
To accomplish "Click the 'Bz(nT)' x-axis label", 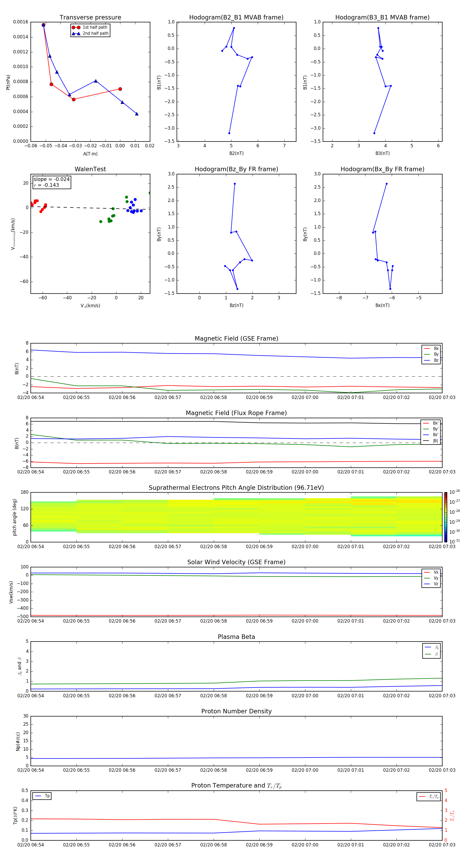I will (236, 305).
